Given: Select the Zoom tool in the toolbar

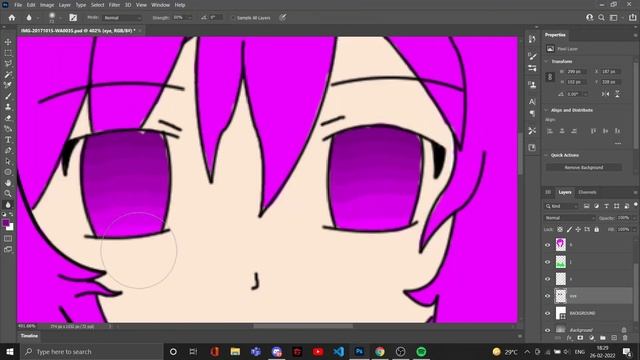Looking at the screenshot, I should pyautogui.click(x=8, y=193).
